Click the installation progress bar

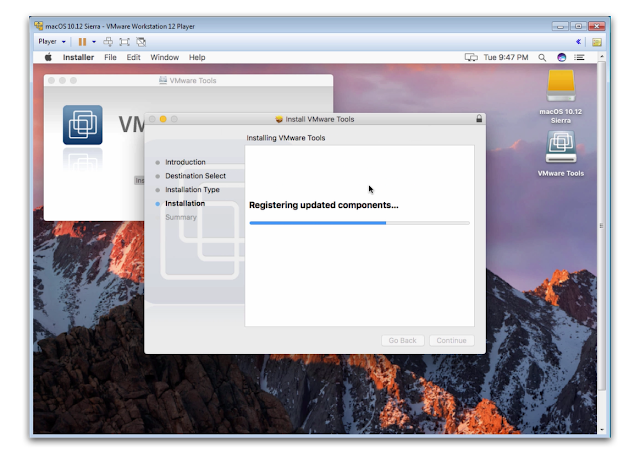click(360, 223)
